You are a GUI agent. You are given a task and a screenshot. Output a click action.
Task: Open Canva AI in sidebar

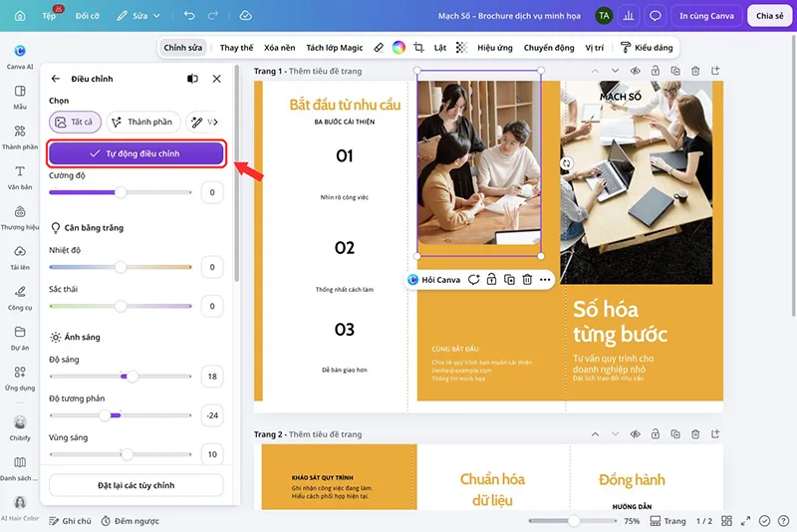click(x=20, y=57)
